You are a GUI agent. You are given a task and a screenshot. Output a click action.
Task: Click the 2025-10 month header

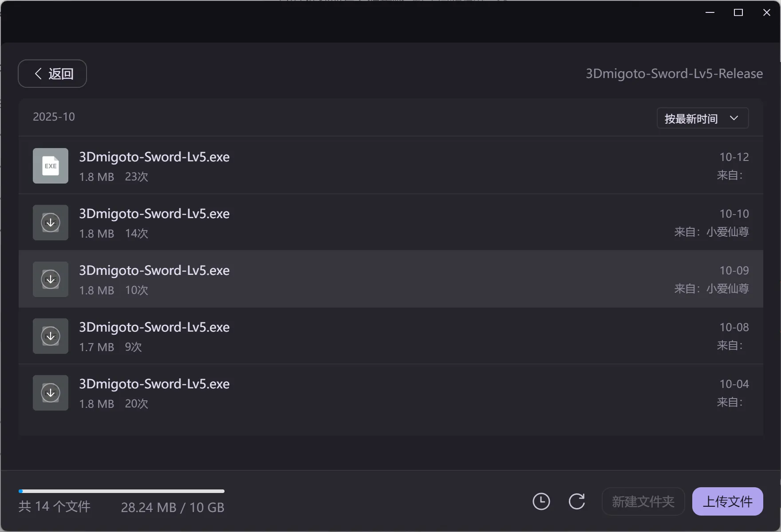pos(54,117)
